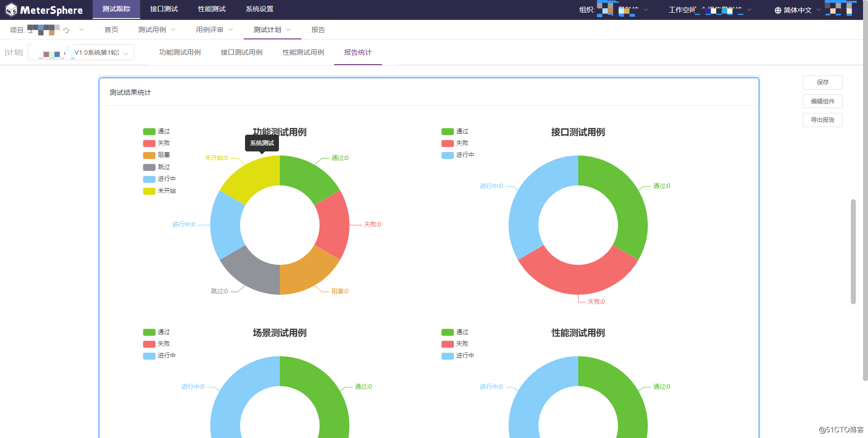Click orange 阻塞 slice of 功能测试用例 donut

307,272
